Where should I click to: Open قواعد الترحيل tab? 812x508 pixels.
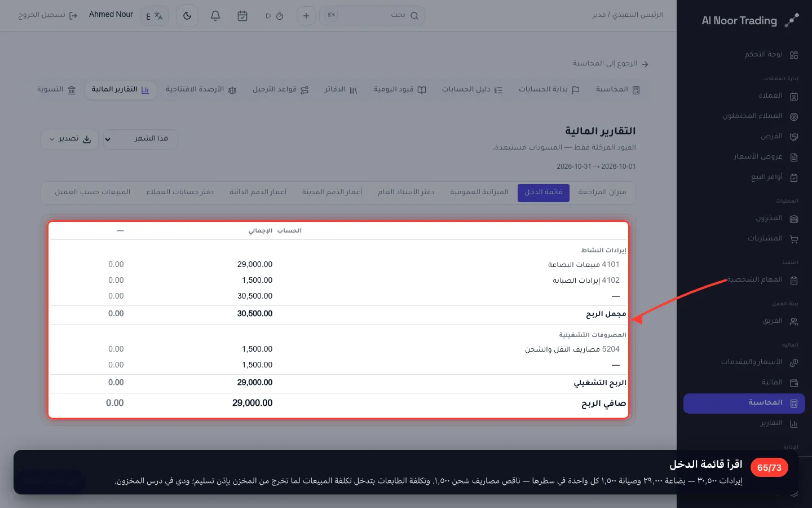pyautogui.click(x=280, y=90)
